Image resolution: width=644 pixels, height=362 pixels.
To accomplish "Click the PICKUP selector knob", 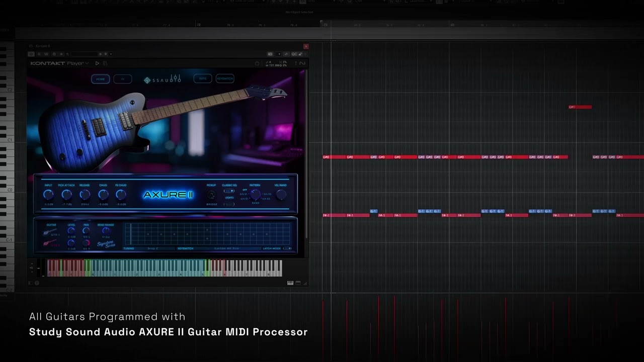I will point(211,195).
